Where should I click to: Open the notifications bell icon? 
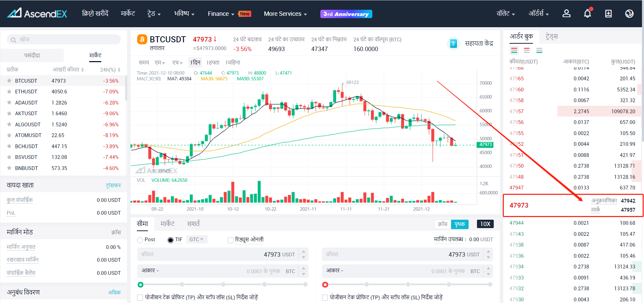(588, 13)
